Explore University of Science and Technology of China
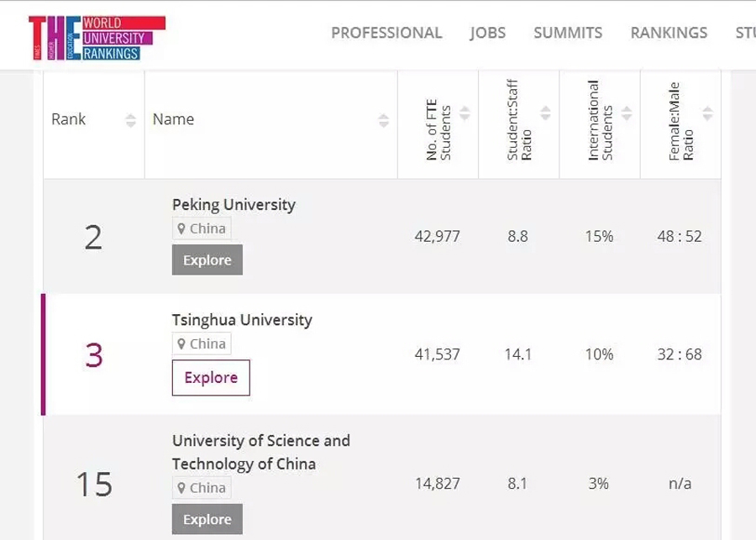756x540 pixels. click(207, 519)
